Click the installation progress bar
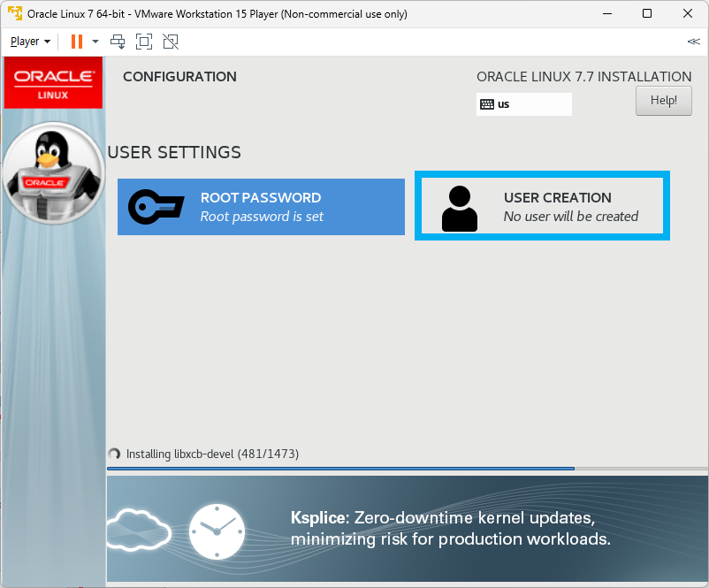The image size is (709, 588). (408, 469)
